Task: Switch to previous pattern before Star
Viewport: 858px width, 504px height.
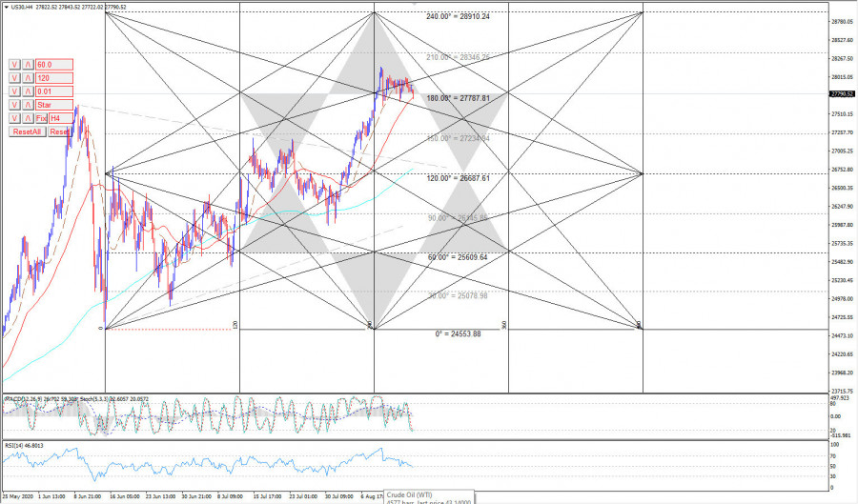Action: click(x=14, y=104)
